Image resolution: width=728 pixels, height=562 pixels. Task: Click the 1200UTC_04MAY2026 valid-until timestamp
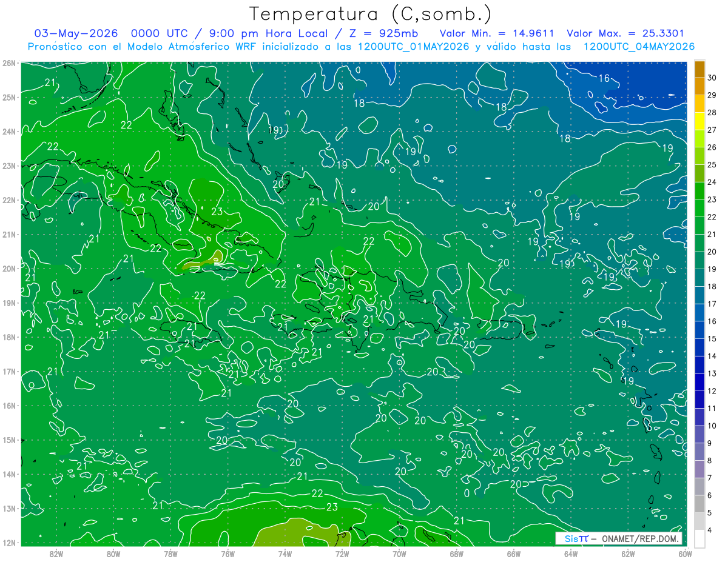639,46
